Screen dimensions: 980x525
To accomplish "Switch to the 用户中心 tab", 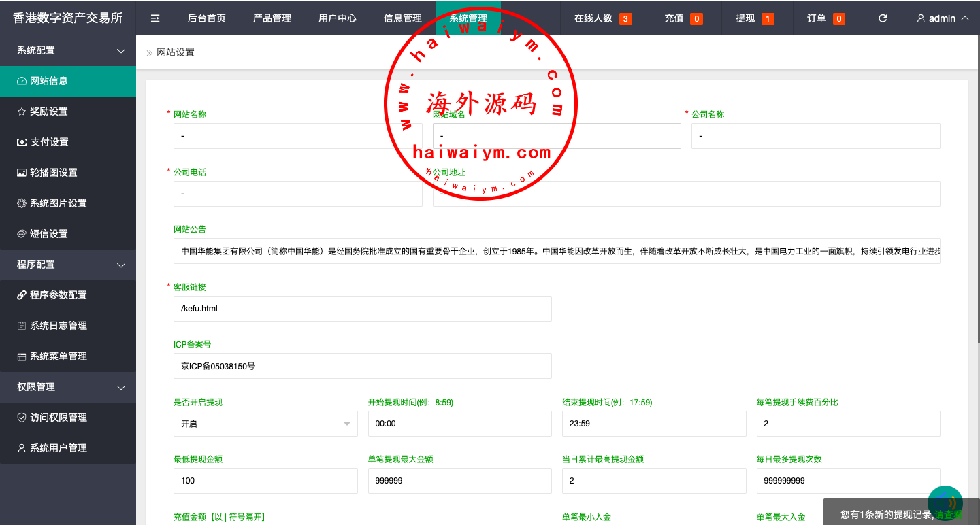I will coord(338,18).
